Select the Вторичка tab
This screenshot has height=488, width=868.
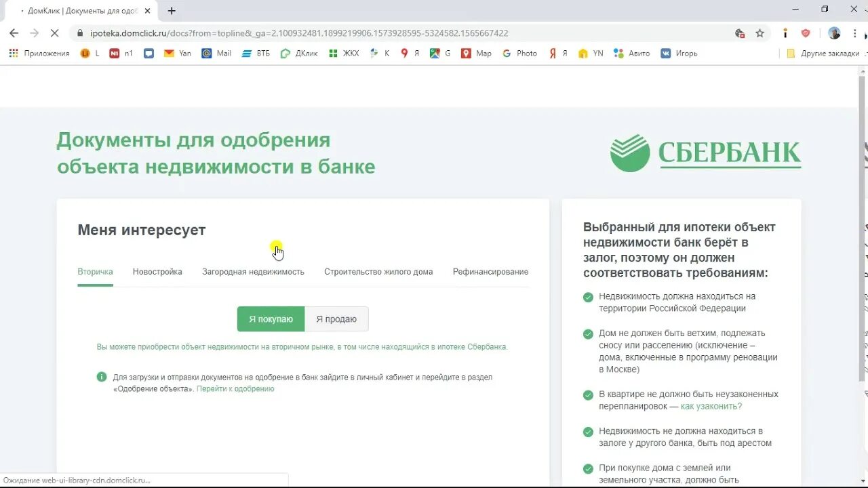click(x=95, y=272)
